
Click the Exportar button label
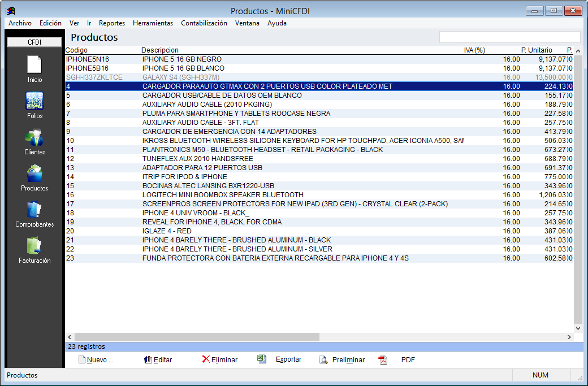tap(288, 359)
